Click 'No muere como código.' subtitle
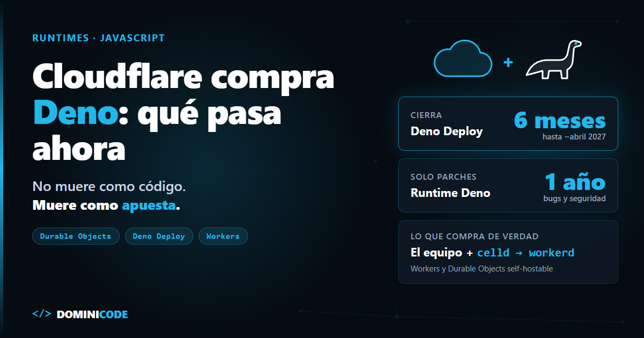 pos(109,187)
